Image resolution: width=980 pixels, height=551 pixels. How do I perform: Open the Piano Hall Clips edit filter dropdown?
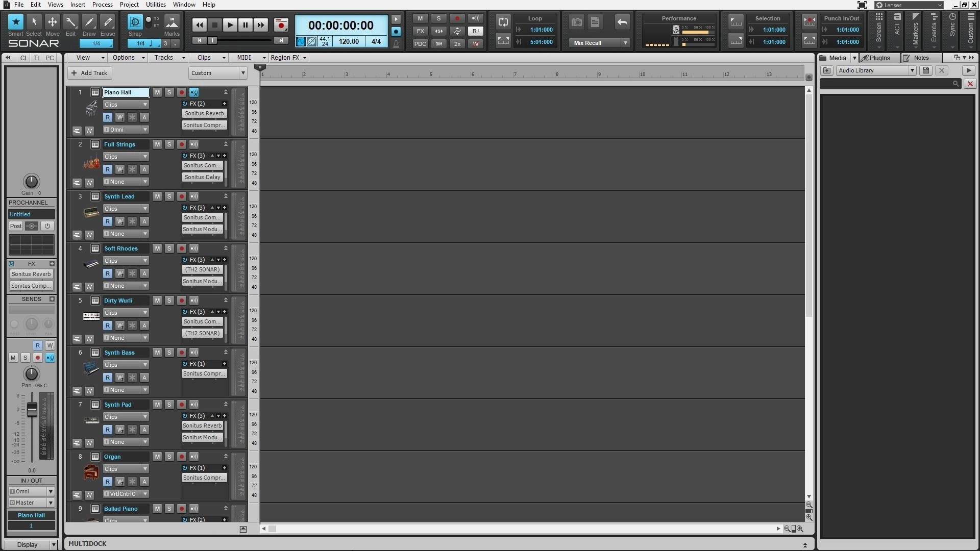click(x=126, y=105)
